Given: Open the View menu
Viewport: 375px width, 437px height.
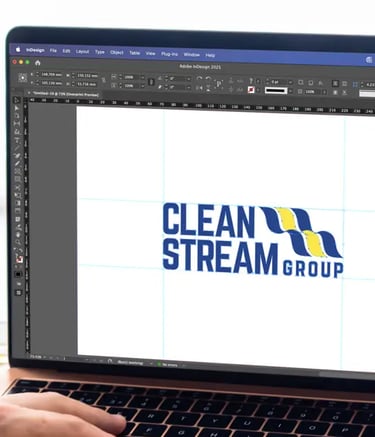Looking at the screenshot, I should click(x=150, y=53).
